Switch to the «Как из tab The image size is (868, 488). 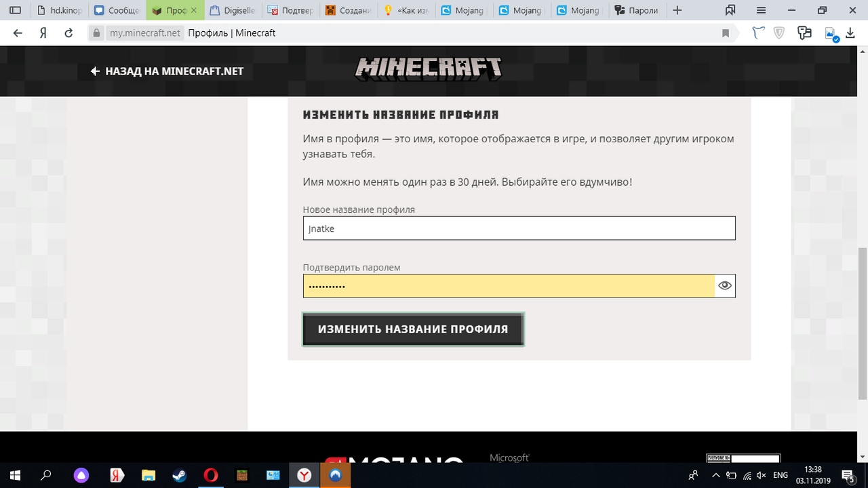(x=406, y=10)
